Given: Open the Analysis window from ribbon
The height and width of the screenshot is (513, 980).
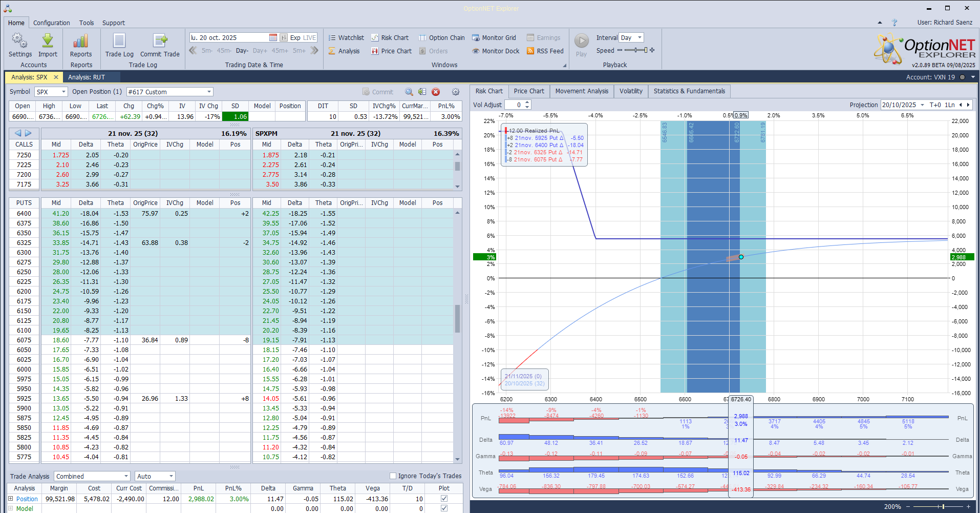Looking at the screenshot, I should [x=344, y=51].
